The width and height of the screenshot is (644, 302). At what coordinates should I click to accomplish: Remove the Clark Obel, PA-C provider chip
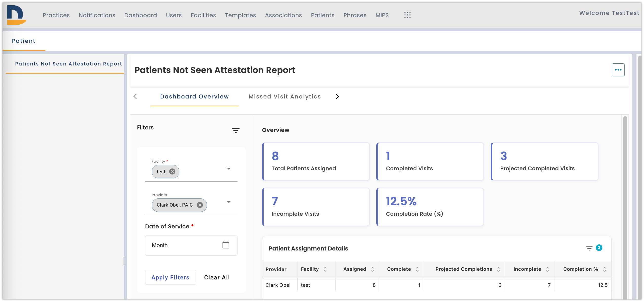click(200, 205)
